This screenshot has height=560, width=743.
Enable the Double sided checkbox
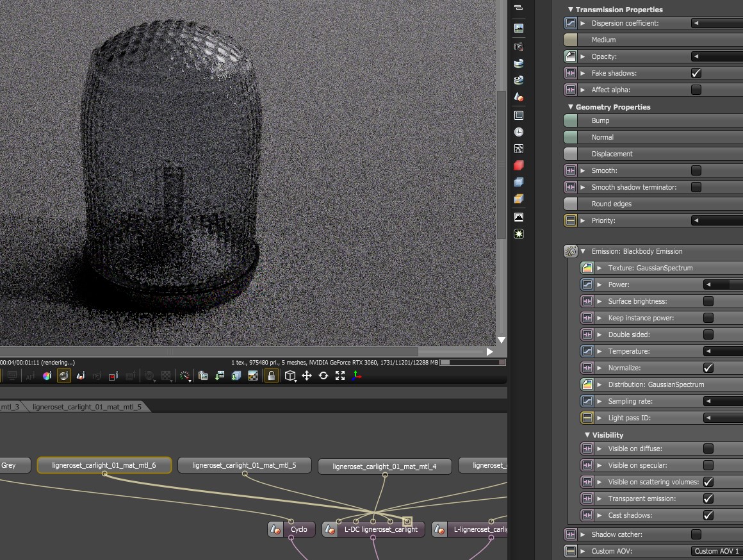point(708,334)
